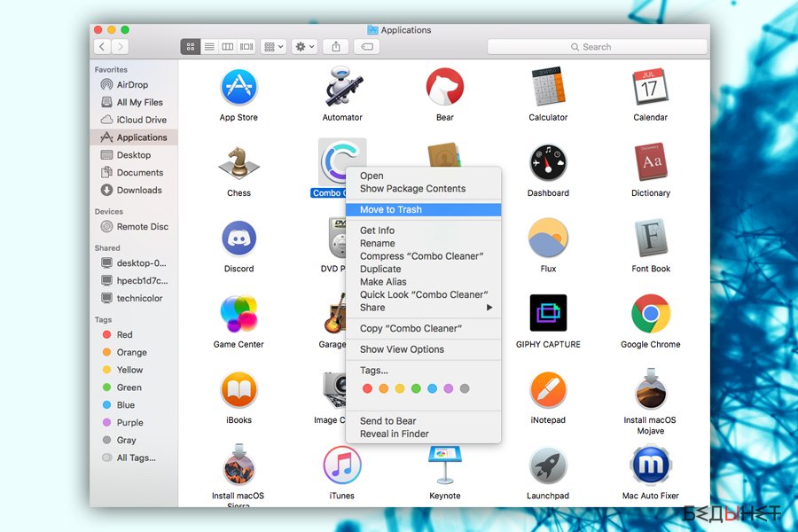
Task: Go forward with the forward arrow
Action: [x=120, y=47]
